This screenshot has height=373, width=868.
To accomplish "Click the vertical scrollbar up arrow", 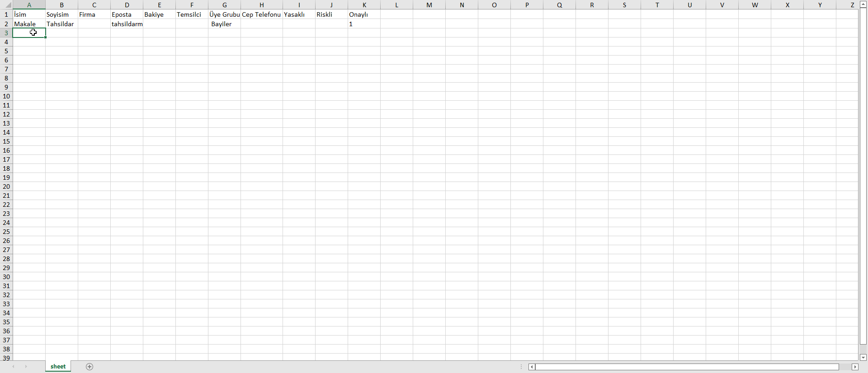I will tap(863, 4).
